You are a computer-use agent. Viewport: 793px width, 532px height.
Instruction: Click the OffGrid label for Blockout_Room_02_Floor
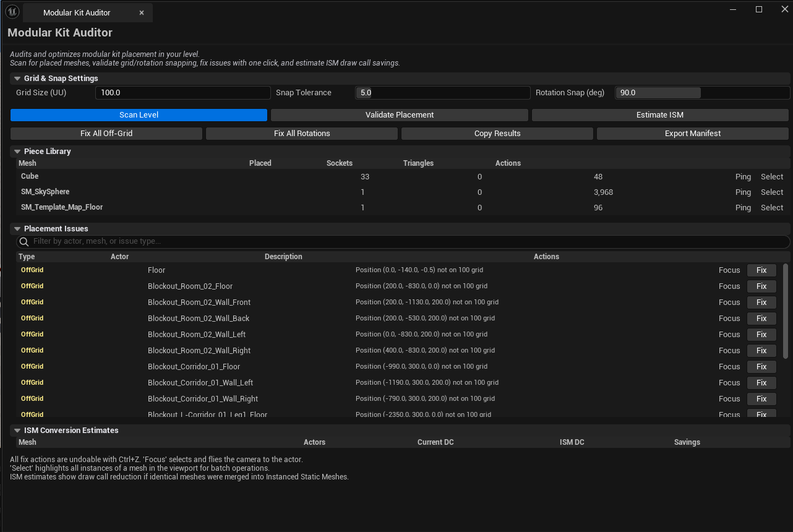[32, 286]
